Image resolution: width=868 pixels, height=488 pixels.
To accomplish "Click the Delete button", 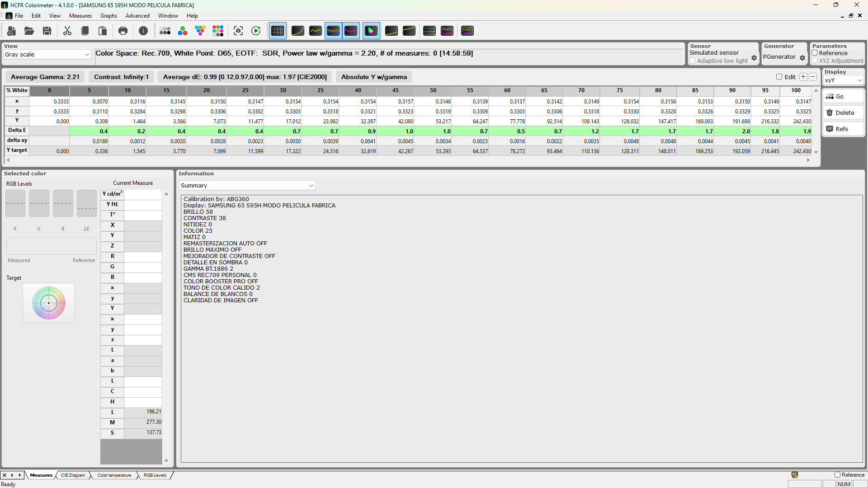I will tap(843, 113).
